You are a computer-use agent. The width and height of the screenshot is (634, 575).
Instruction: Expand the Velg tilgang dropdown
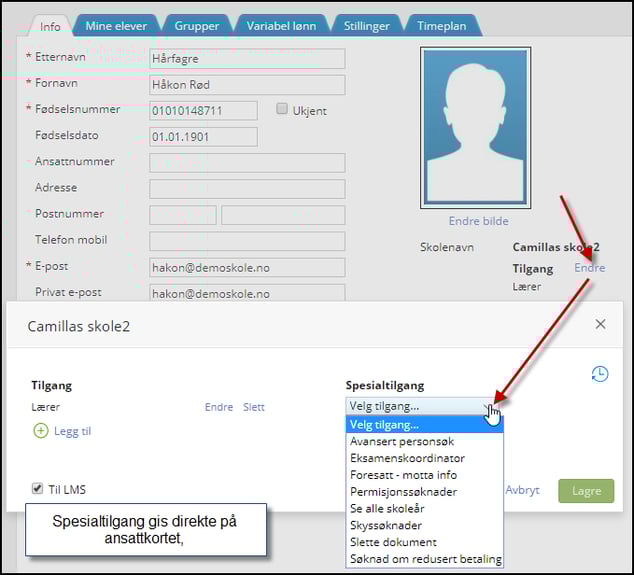[424, 406]
